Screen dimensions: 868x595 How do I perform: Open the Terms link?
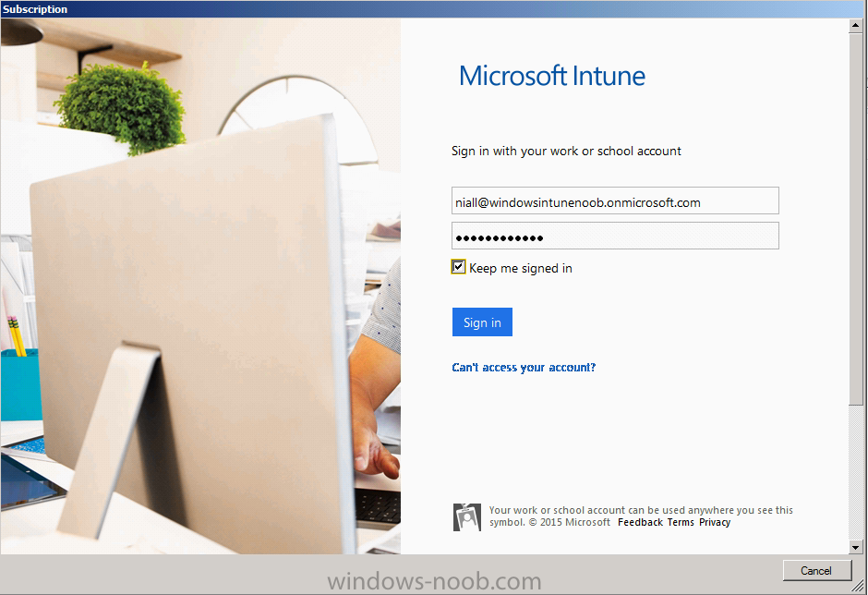[681, 522]
